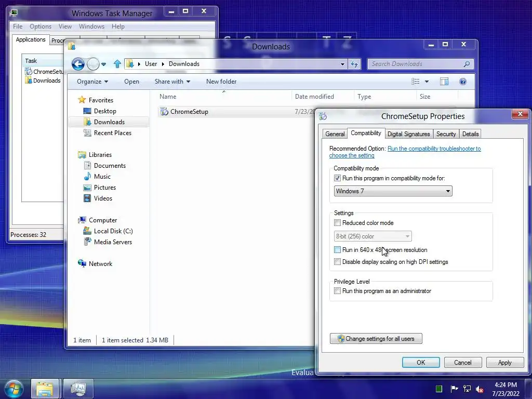Switch to the Digital Signatures tab

tap(408, 134)
